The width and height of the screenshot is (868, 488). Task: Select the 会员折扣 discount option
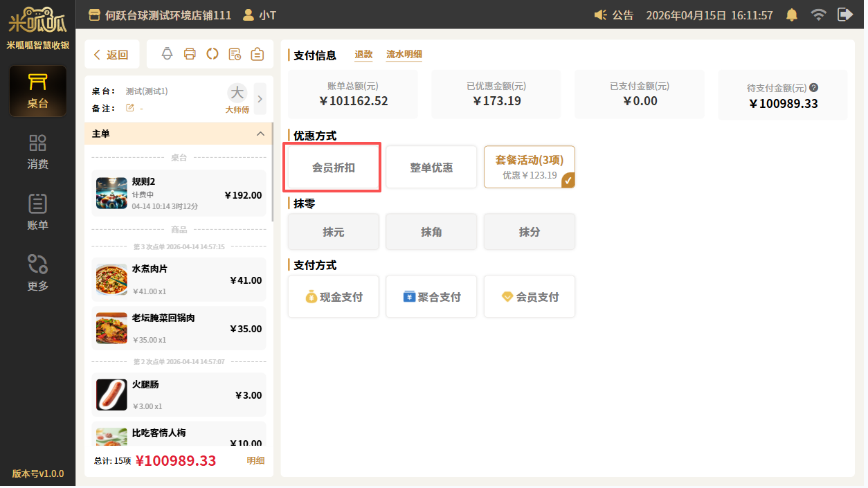point(333,168)
